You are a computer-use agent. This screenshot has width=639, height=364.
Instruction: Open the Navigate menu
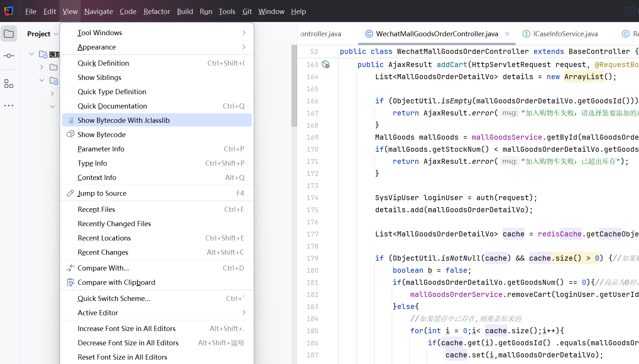point(98,11)
